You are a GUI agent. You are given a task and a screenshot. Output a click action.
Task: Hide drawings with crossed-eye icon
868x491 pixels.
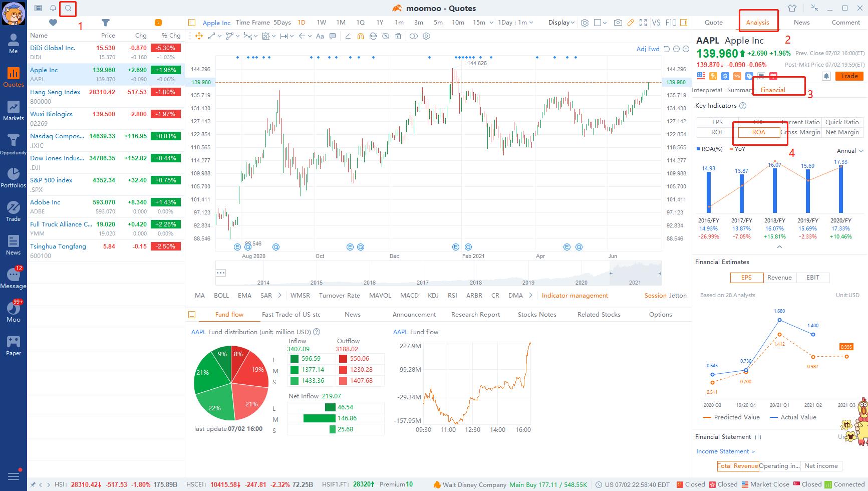coord(386,36)
